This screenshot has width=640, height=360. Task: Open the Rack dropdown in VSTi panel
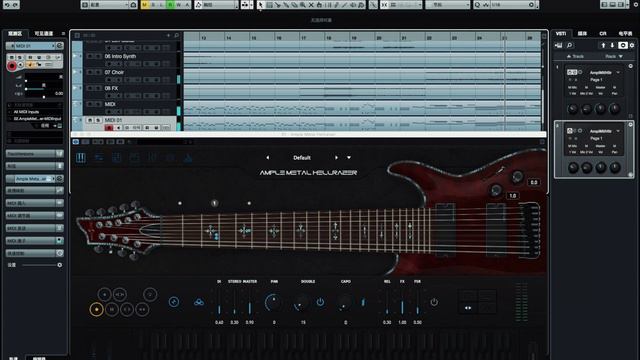point(614,56)
